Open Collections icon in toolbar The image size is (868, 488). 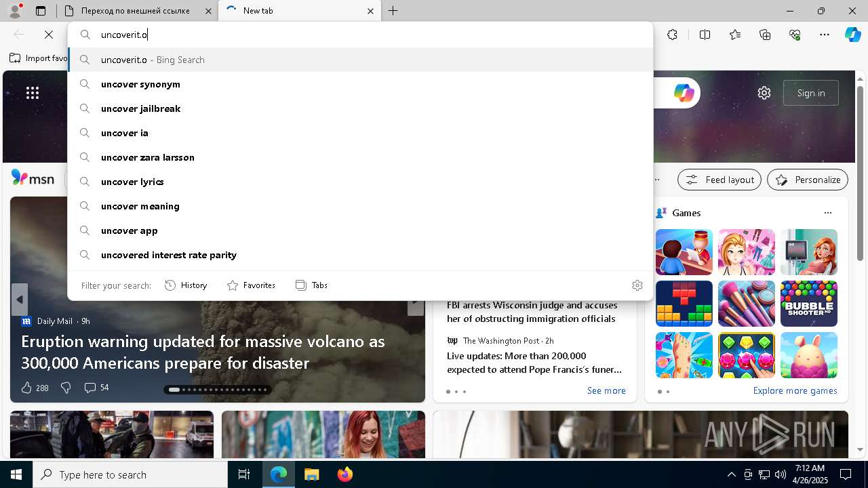coord(765,35)
